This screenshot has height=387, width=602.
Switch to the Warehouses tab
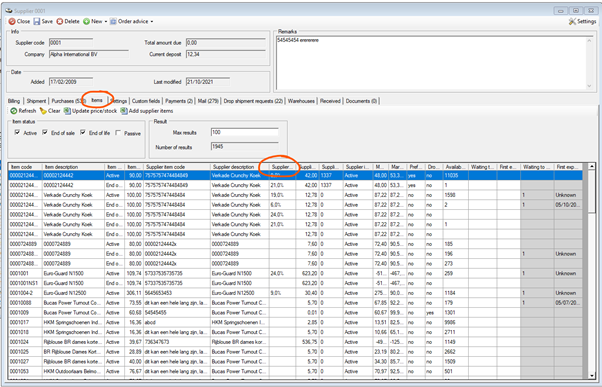click(301, 101)
